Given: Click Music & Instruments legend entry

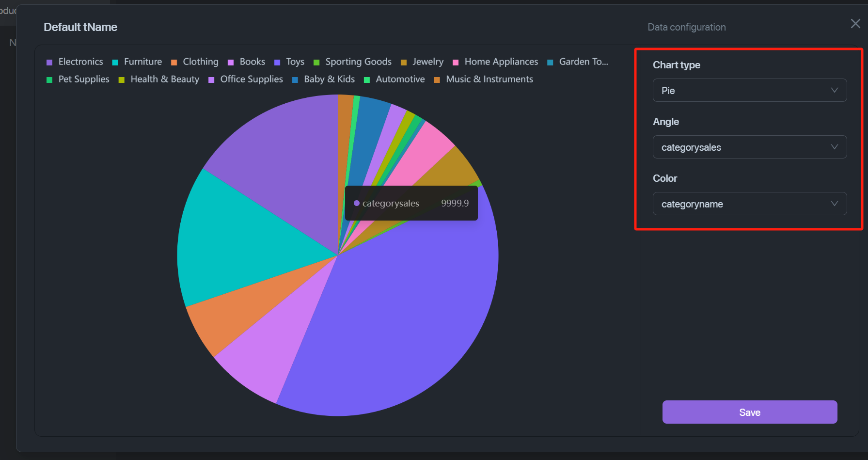Looking at the screenshot, I should [489, 79].
